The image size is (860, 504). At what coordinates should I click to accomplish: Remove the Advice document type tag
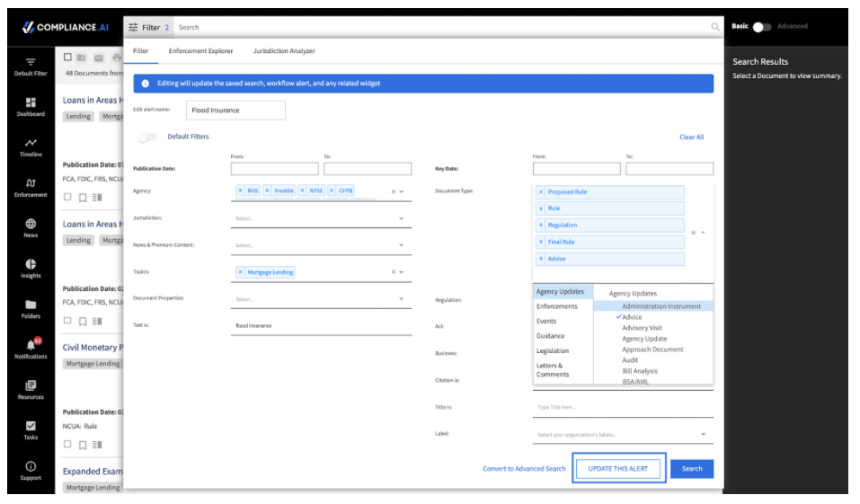541,259
